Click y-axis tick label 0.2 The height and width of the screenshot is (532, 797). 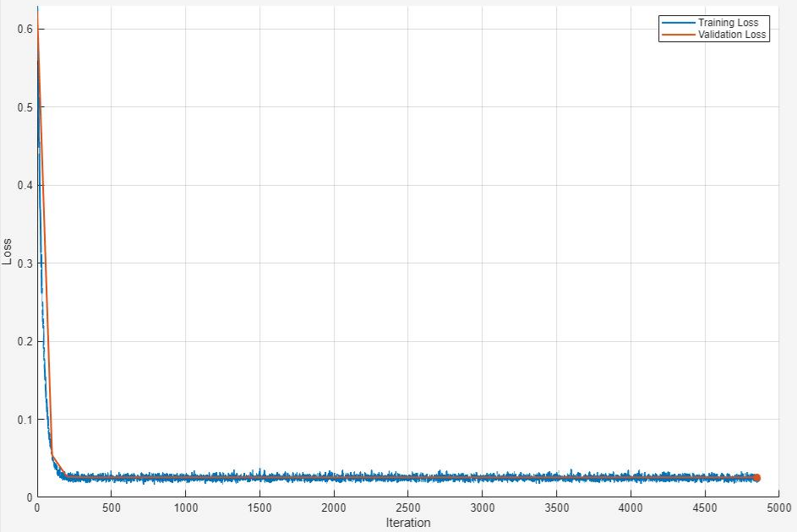pos(25,342)
